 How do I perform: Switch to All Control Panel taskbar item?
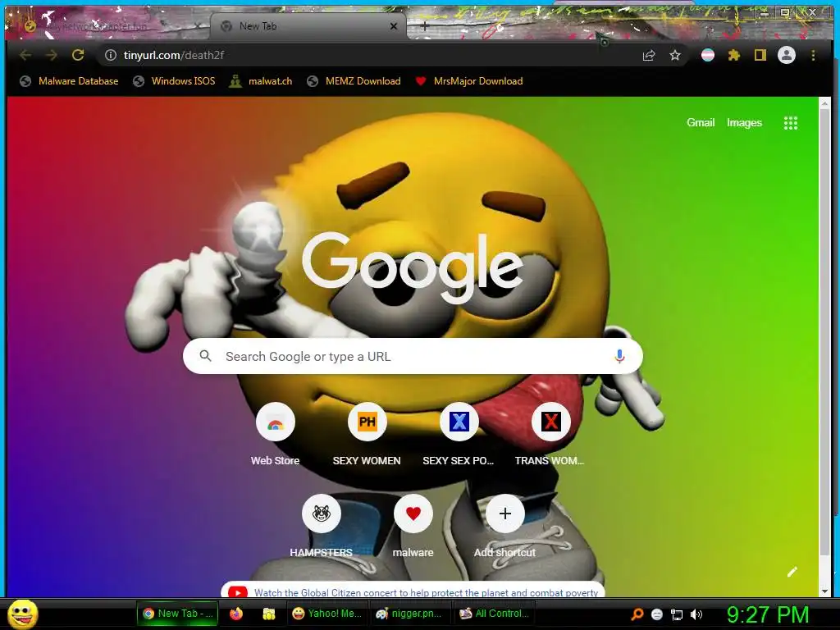pyautogui.click(x=495, y=614)
